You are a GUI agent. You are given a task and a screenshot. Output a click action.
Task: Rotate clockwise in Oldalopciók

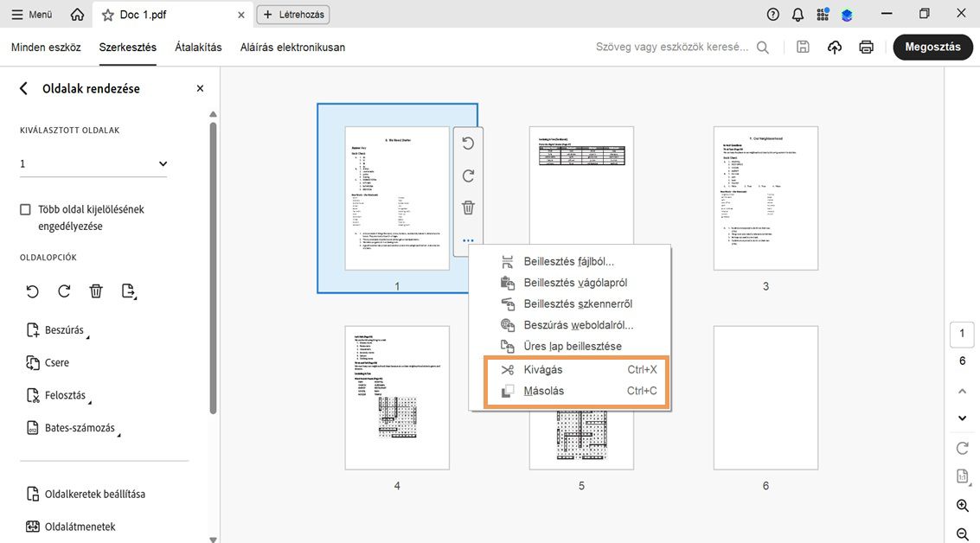64,291
